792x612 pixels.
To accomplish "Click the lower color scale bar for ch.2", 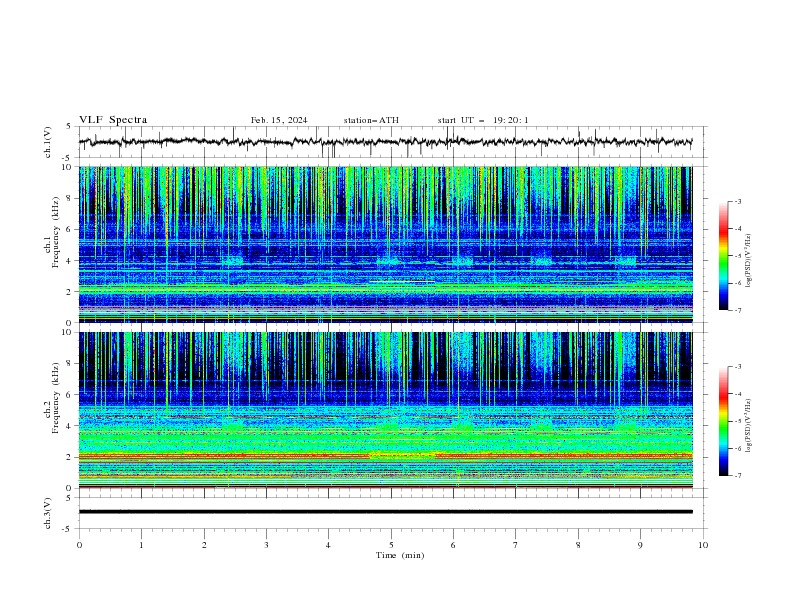I will (723, 421).
